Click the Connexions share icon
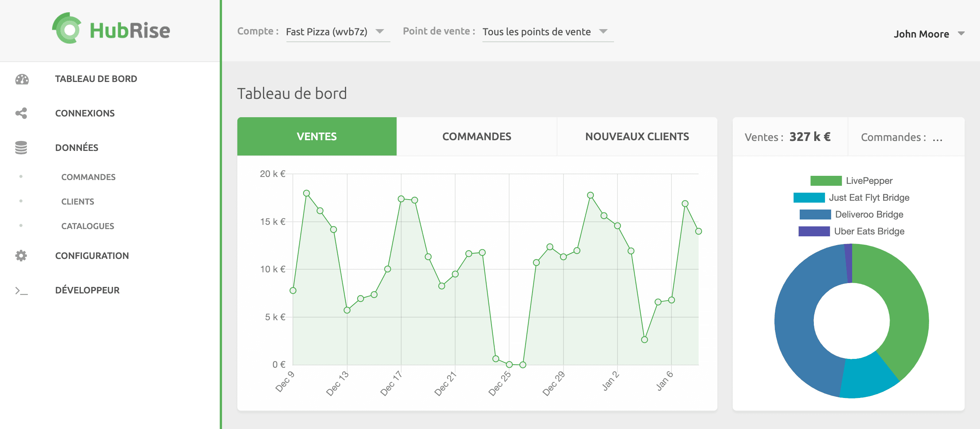The image size is (980, 429). [x=22, y=113]
